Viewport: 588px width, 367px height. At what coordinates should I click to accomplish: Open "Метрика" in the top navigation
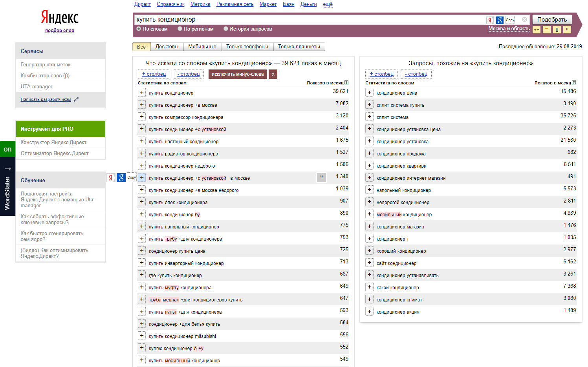click(x=200, y=4)
